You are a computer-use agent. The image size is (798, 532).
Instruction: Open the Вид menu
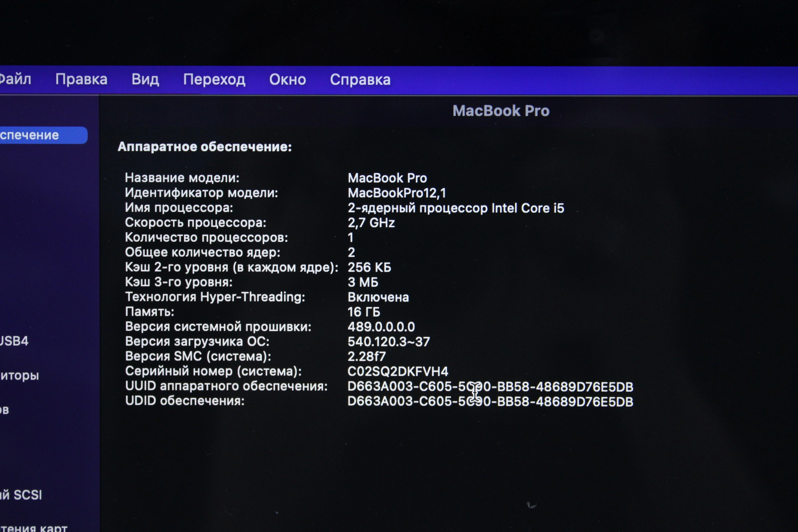pos(145,79)
